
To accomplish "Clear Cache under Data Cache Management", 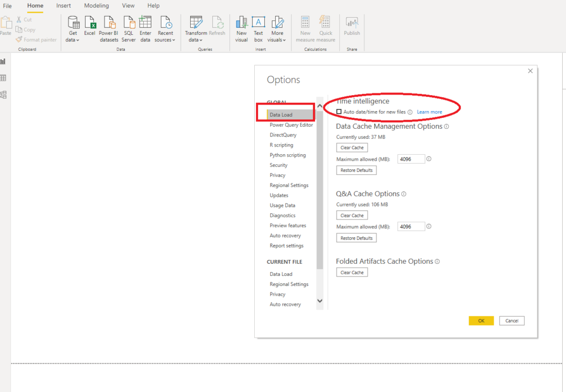I will [352, 148].
